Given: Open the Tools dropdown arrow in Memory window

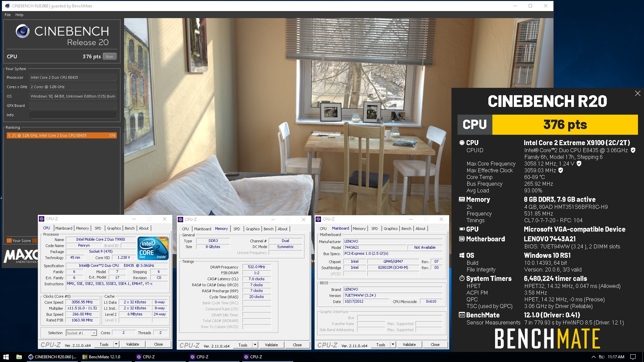Looking at the screenshot, I should click(255, 345).
